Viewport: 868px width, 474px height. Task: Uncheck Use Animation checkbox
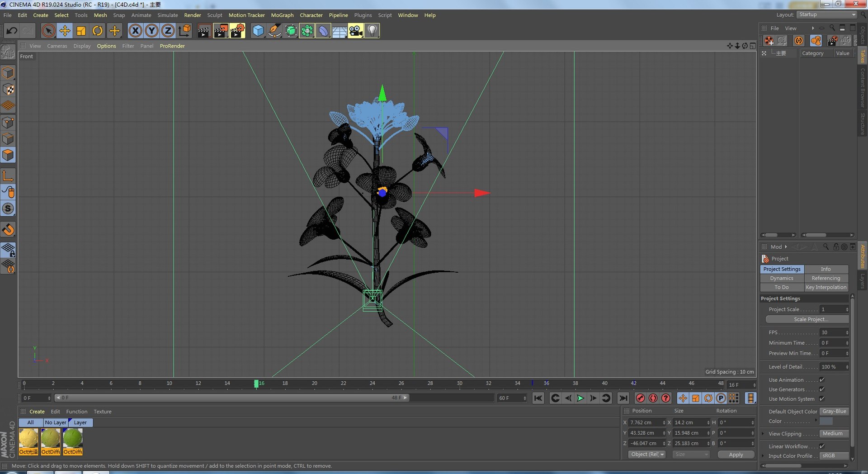tap(822, 379)
